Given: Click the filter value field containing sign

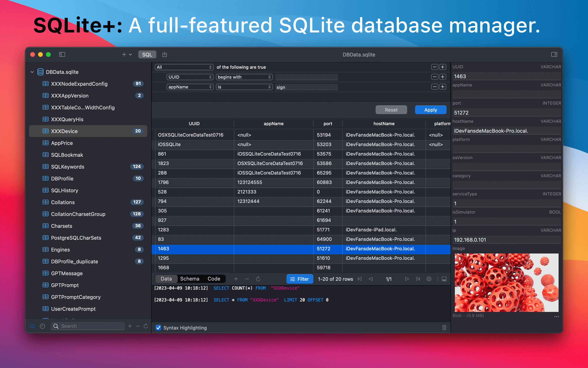Looking at the screenshot, I should pyautogui.click(x=306, y=87).
